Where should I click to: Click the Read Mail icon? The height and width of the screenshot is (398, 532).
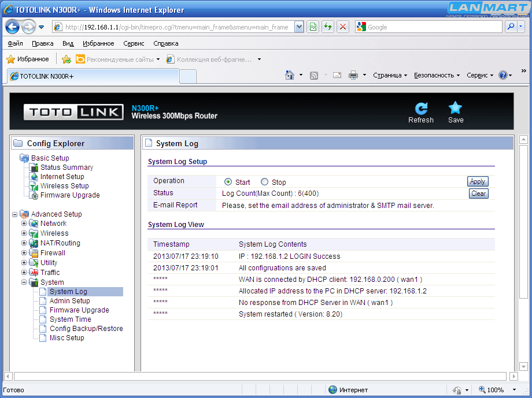coord(337,75)
